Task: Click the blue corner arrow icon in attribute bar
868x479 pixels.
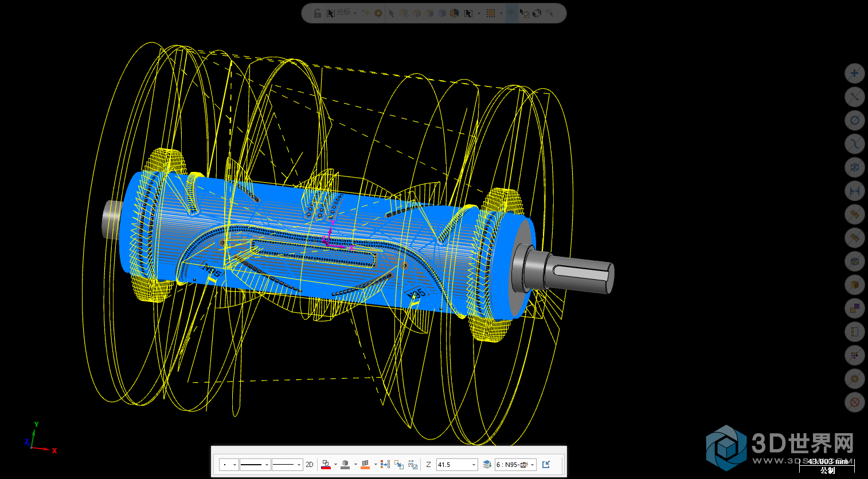Action: 546,464
